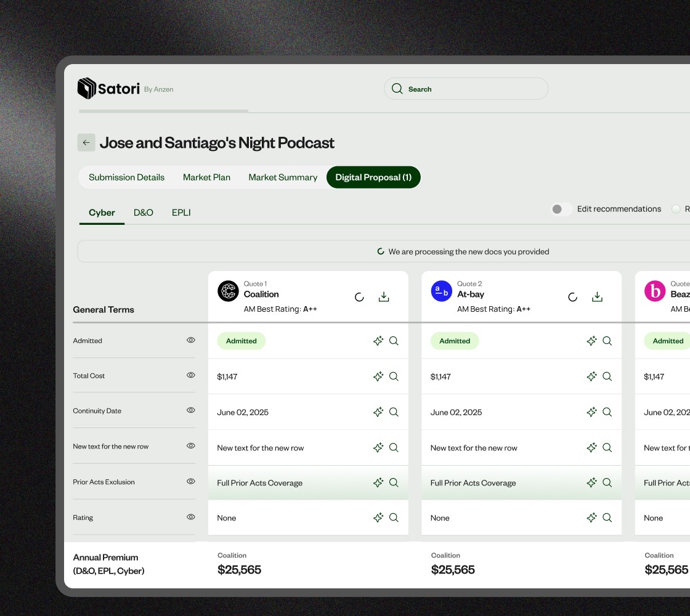Click At-bay AM Best Rating: A++ text
This screenshot has height=616, width=690.
coord(493,309)
